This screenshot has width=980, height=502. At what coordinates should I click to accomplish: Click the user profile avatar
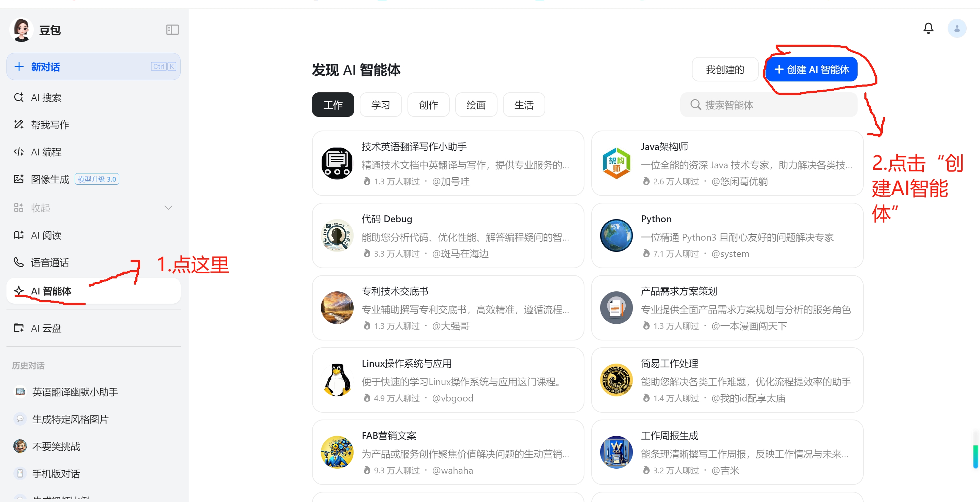956,29
